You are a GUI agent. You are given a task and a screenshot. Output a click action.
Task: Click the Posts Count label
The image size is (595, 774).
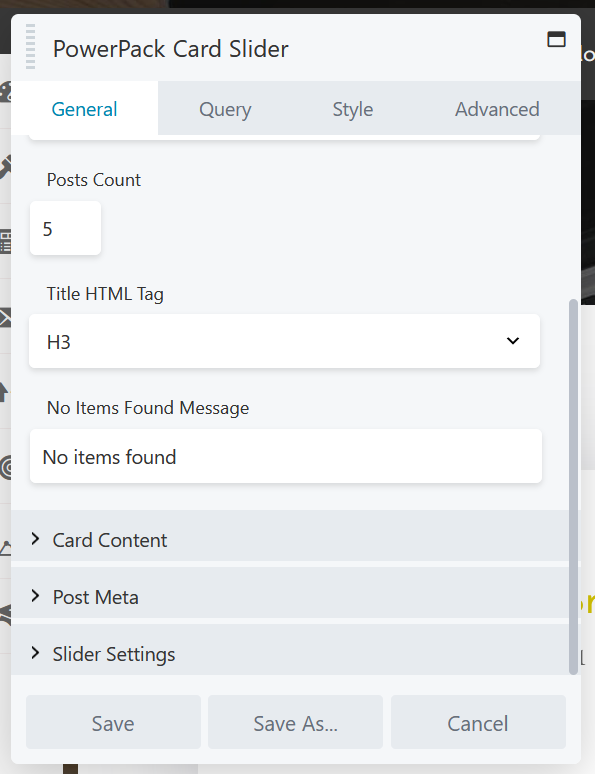point(94,180)
